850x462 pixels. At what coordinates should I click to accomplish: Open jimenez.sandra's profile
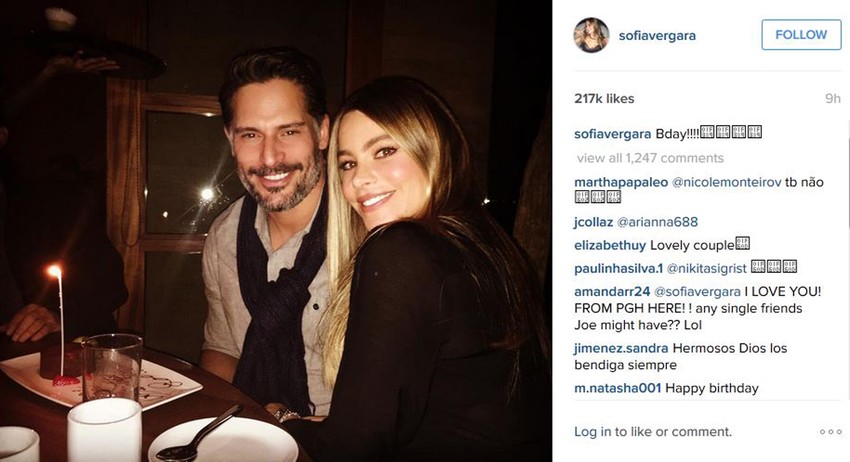[x=621, y=348]
